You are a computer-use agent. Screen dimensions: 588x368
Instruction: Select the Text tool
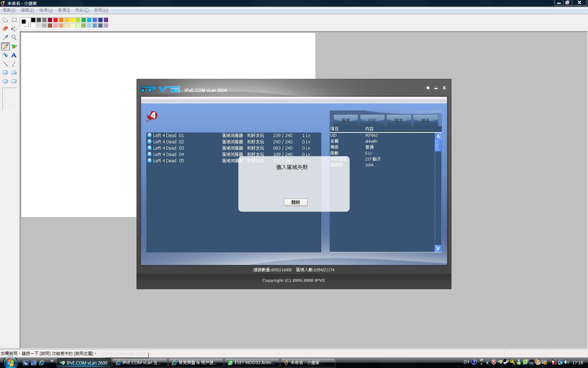[14, 55]
